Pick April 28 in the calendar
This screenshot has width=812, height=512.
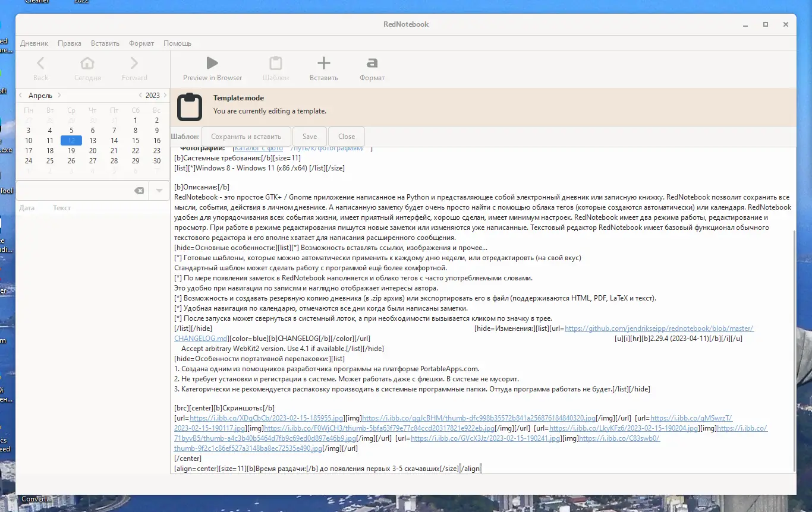[x=114, y=161]
